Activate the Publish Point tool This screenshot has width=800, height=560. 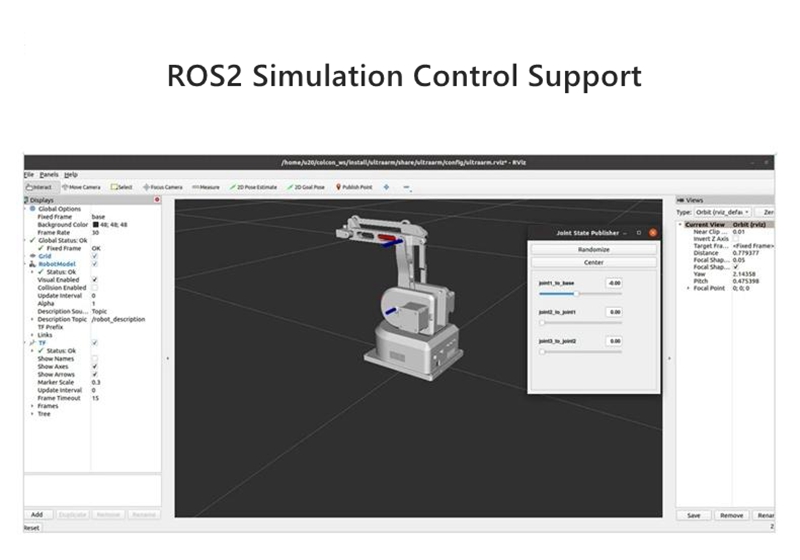click(354, 187)
